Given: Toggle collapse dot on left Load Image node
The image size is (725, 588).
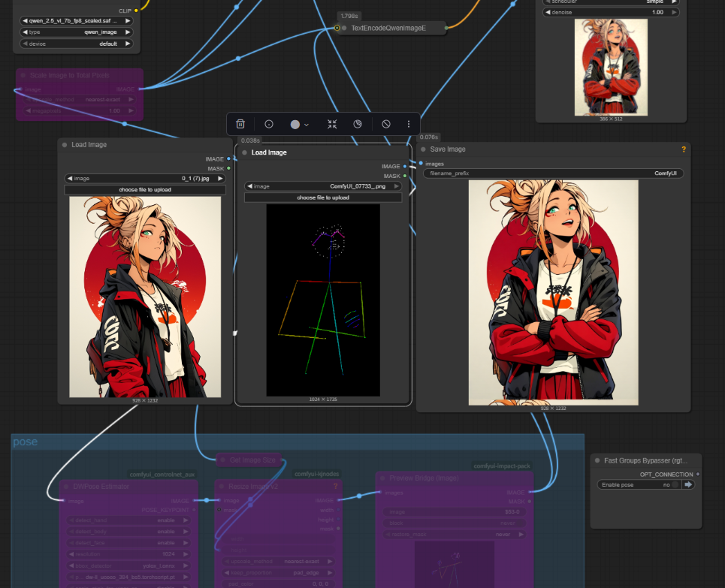Looking at the screenshot, I should (x=65, y=145).
